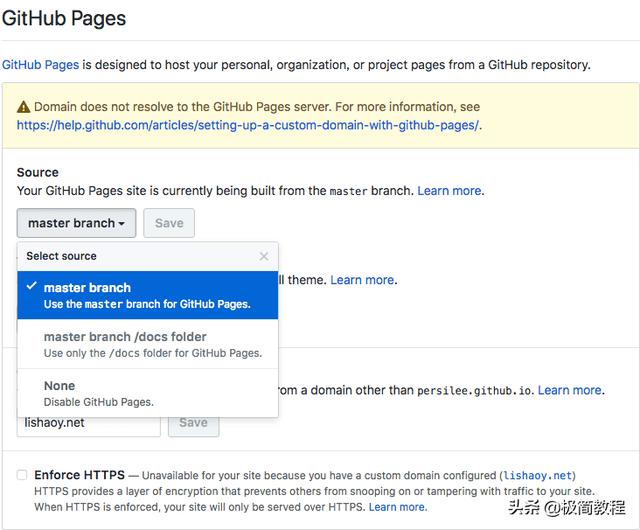This screenshot has height=530, width=640.
Task: Open the custom domain help article URL
Action: [x=247, y=125]
